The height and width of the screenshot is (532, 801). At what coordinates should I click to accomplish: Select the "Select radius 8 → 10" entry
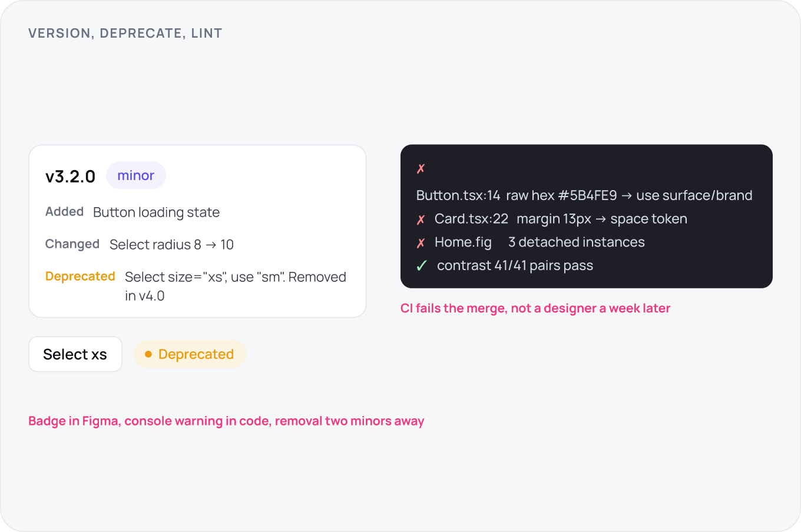171,245
